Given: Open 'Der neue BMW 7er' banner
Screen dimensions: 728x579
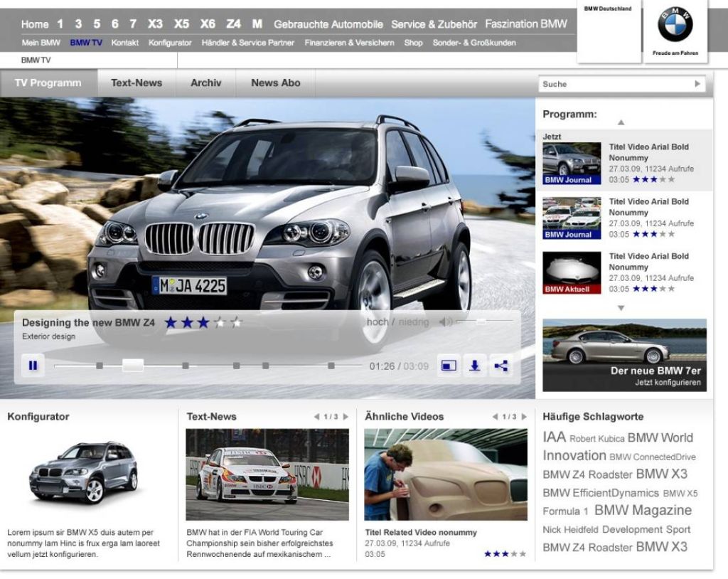Looking at the screenshot, I should pos(624,355).
